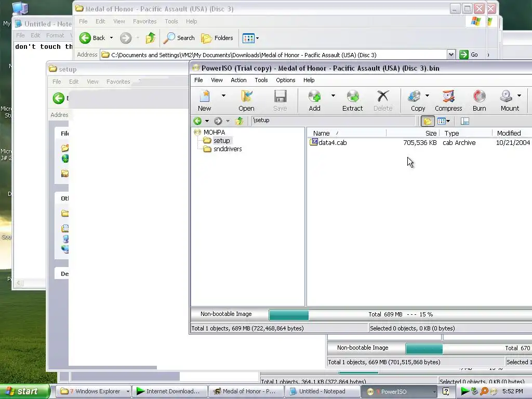Click the magnifier icon in system tray

(x=484, y=392)
